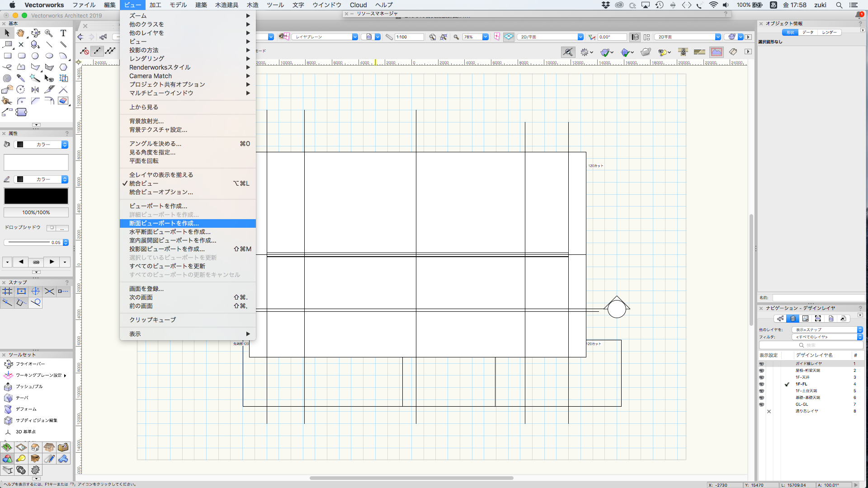868x488 pixels.
Task: Select the Regular Polygon hexagon tool
Action: 63,67
